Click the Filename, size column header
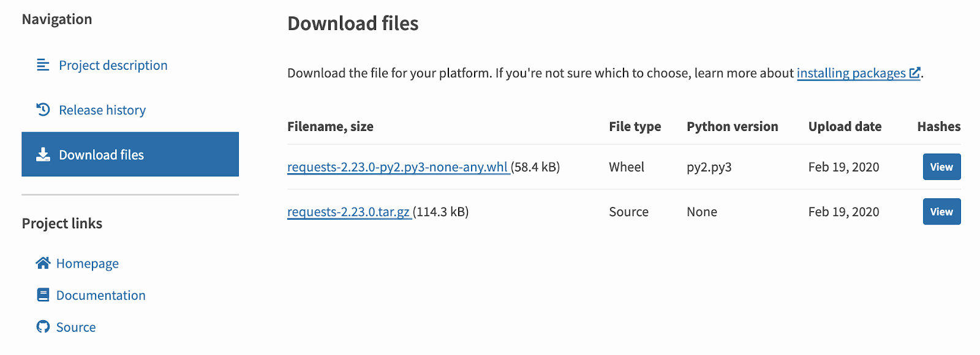980x355 pixels. coord(330,127)
